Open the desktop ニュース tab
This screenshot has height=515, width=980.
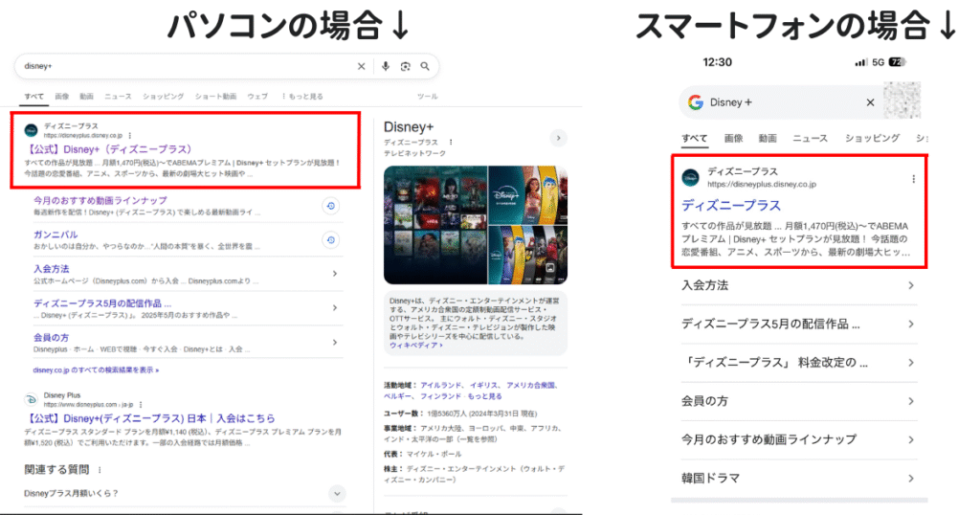[x=118, y=97]
